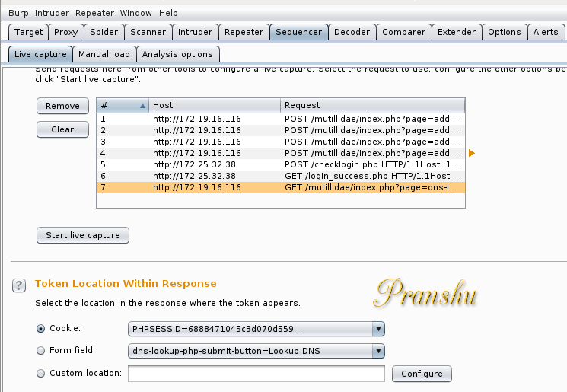567x392 pixels.
Task: Switch to the Manual load tab
Action: pyautogui.click(x=104, y=54)
